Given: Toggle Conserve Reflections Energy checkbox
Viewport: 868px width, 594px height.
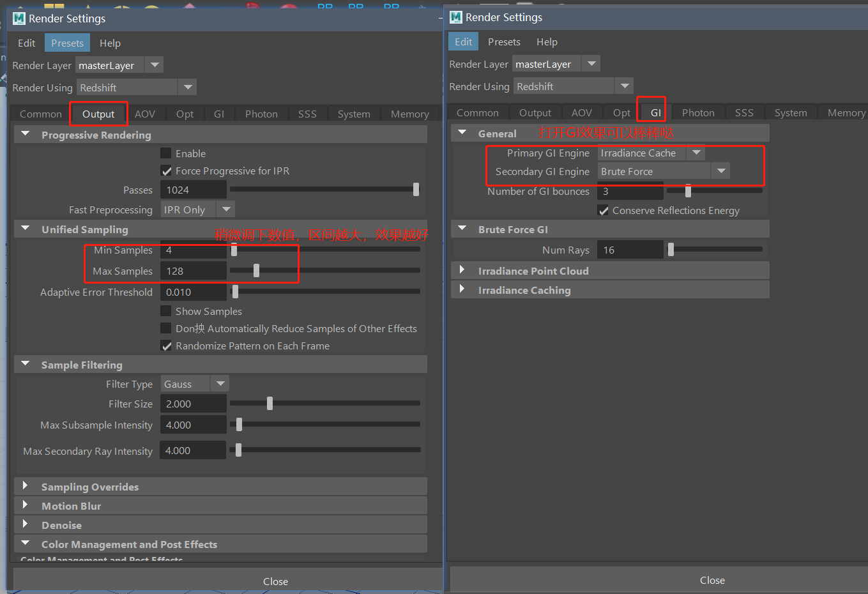Looking at the screenshot, I should 603,210.
